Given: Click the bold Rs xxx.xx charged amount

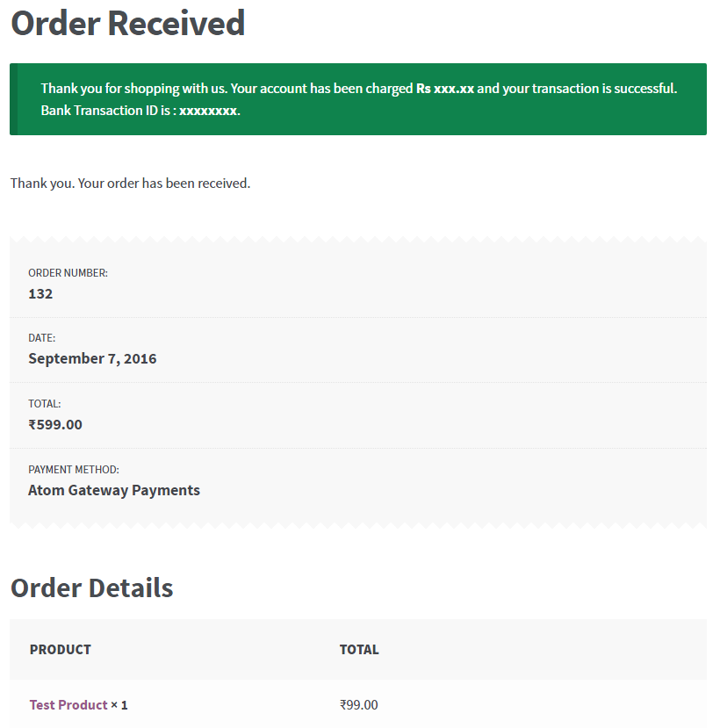Looking at the screenshot, I should [444, 89].
